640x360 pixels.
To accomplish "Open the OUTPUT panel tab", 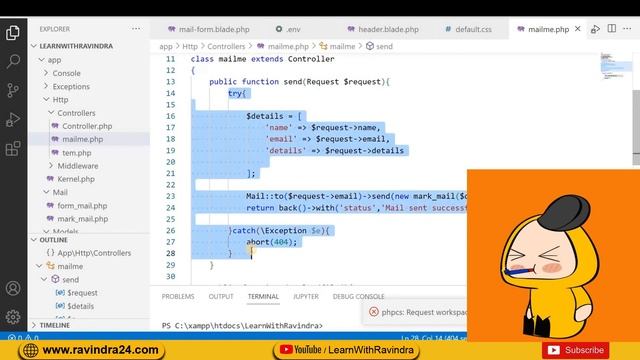I will coord(221,296).
